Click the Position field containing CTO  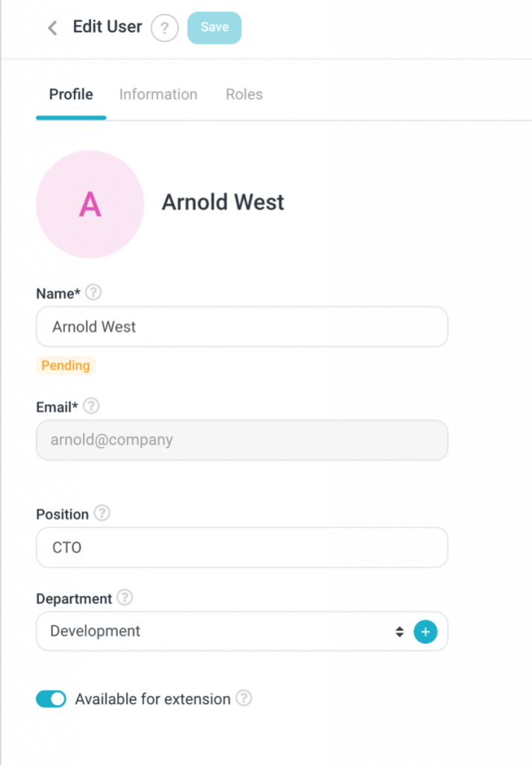(241, 548)
